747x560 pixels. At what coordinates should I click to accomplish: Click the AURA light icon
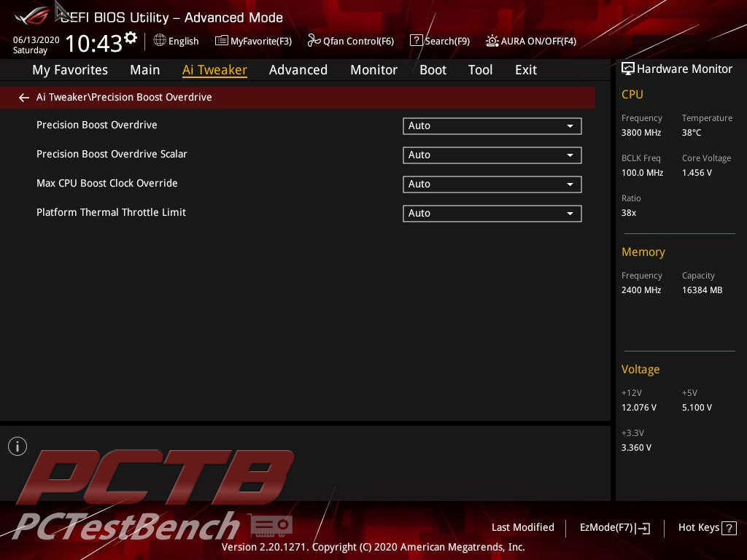coord(492,41)
